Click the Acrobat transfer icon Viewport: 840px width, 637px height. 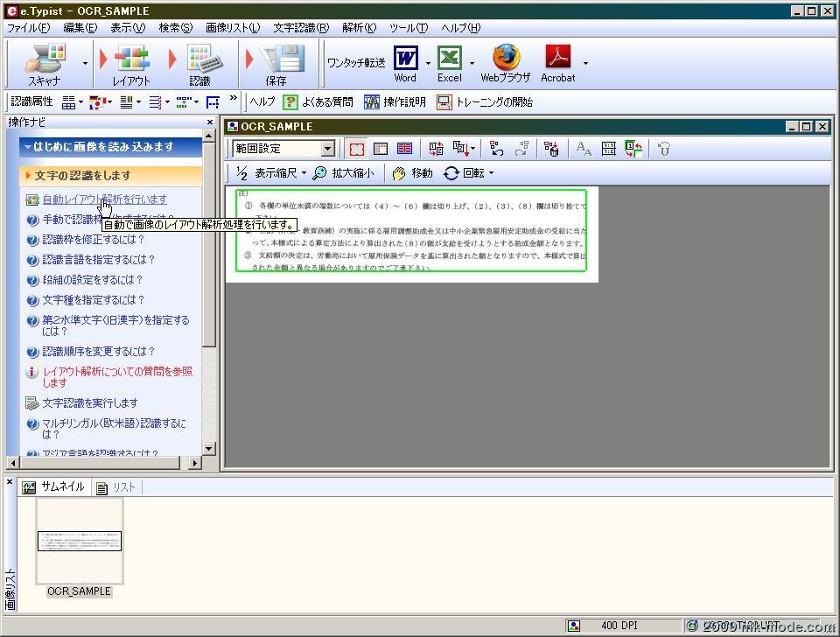557,61
